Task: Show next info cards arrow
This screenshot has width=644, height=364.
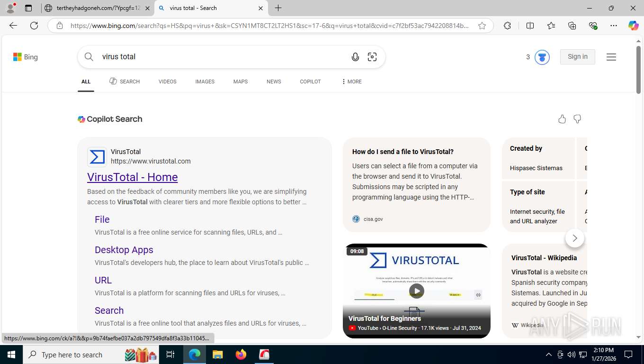Action: (575, 238)
